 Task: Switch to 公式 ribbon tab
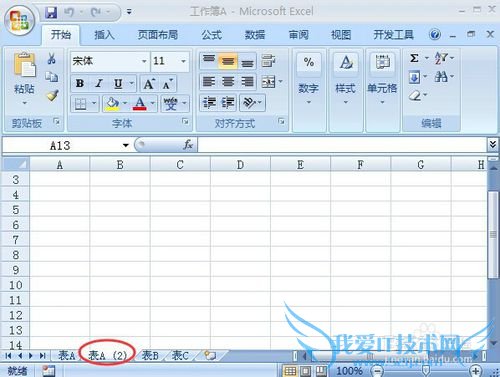[212, 35]
